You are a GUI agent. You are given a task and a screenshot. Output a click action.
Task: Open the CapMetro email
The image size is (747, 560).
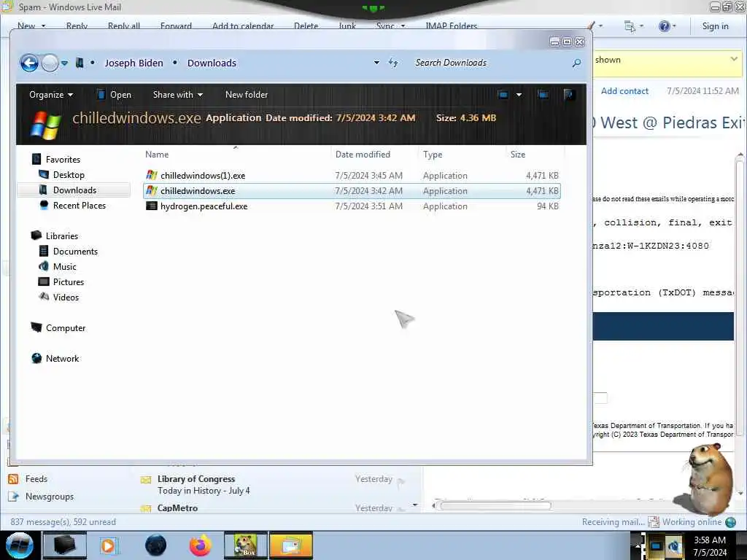pyautogui.click(x=274, y=508)
